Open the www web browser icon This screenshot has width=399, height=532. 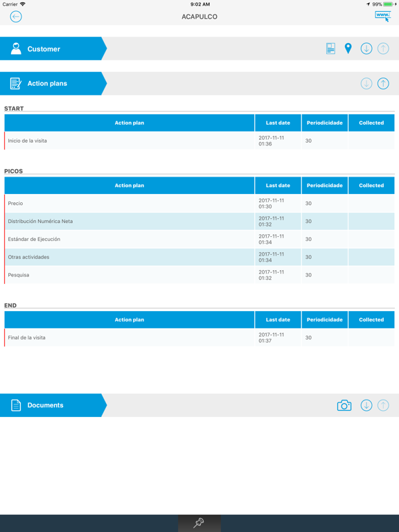(x=382, y=17)
